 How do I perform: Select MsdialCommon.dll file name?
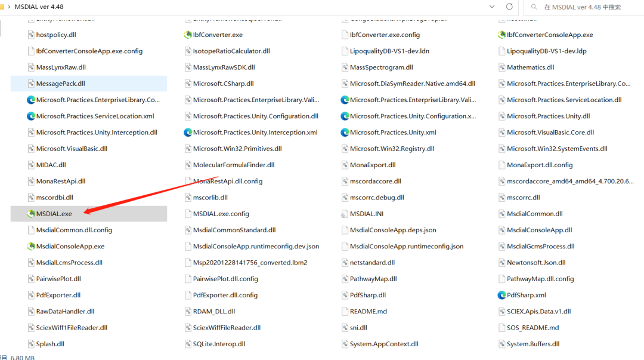pyautogui.click(x=535, y=214)
